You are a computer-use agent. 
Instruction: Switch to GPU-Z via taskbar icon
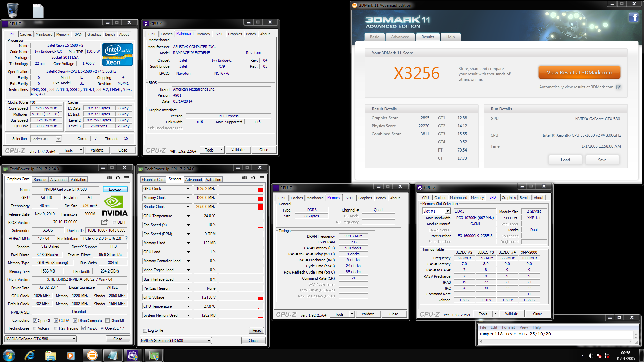(x=154, y=355)
